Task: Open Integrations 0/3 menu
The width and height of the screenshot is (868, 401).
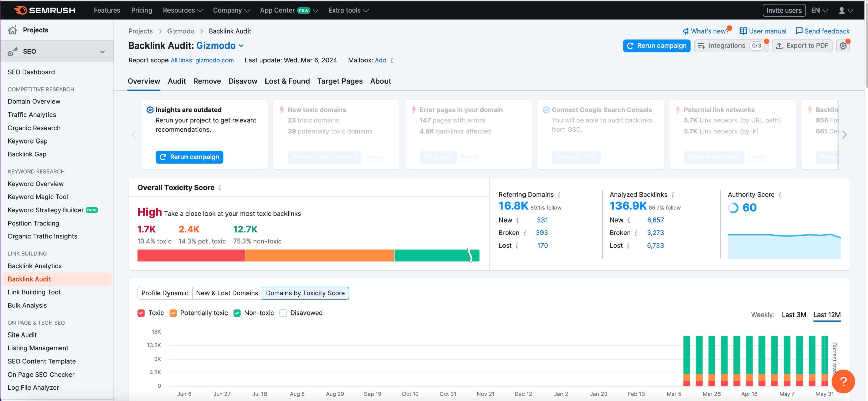Action: [731, 46]
